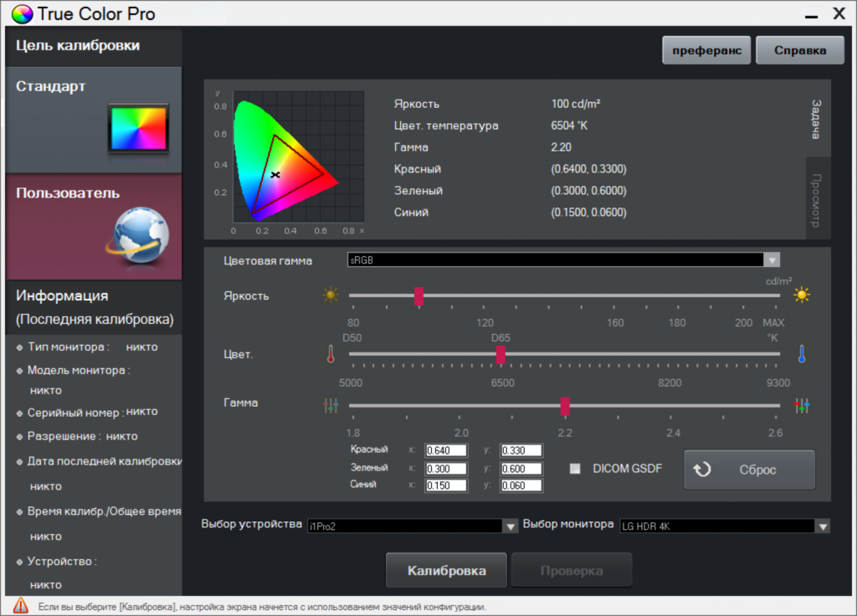857x616 pixels.
Task: Select the Пользователь calibration mode
Action: point(91,226)
